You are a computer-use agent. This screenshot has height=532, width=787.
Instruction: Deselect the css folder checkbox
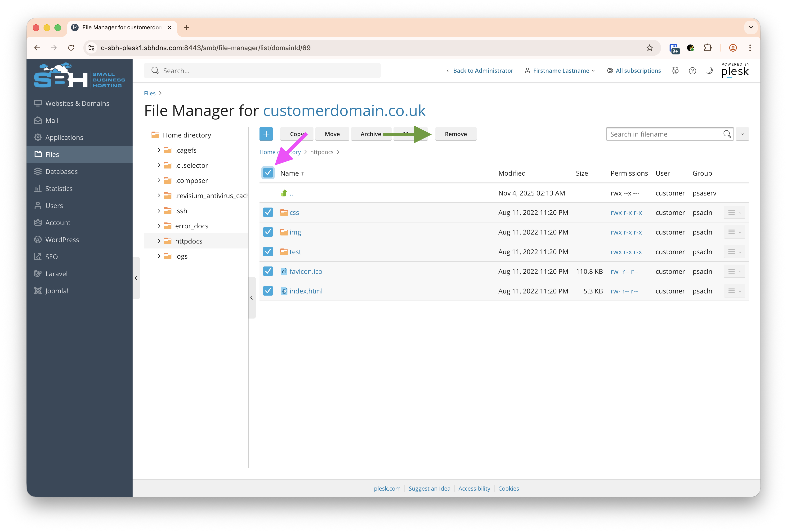pyautogui.click(x=268, y=213)
